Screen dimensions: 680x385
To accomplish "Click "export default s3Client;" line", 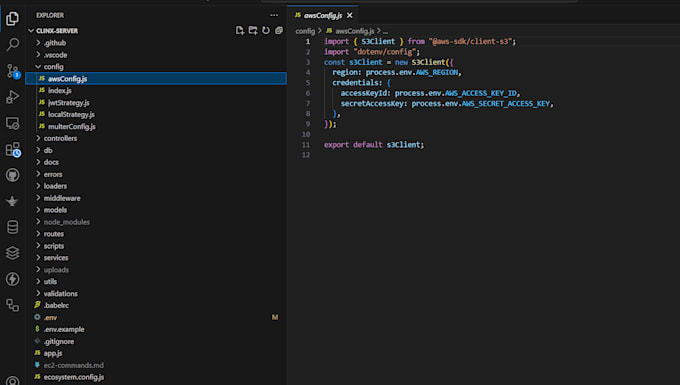I will click(374, 145).
